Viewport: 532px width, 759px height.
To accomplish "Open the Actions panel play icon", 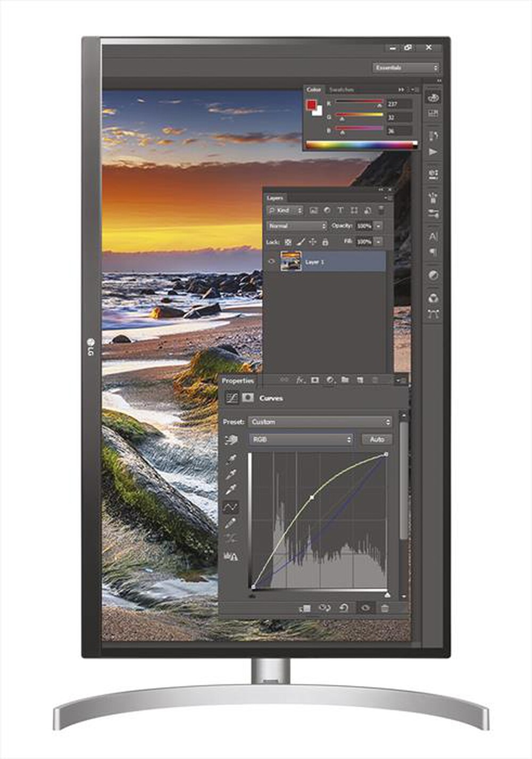I will coord(433,152).
